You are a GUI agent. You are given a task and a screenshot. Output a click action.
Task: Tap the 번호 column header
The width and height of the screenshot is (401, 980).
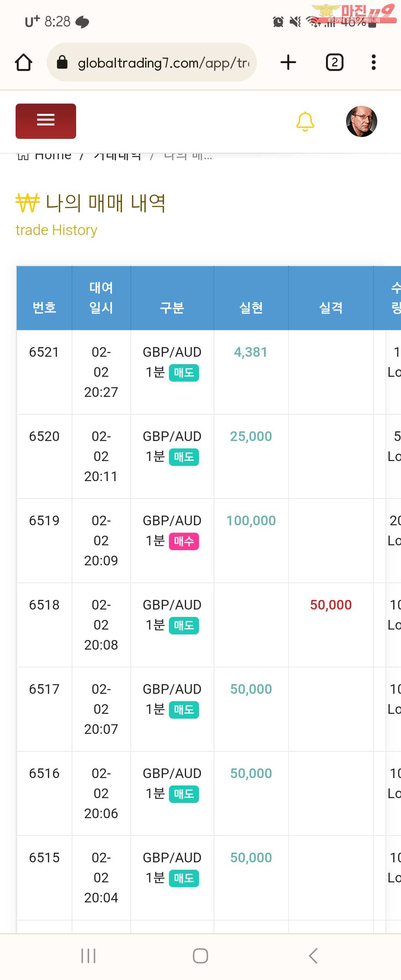44,307
